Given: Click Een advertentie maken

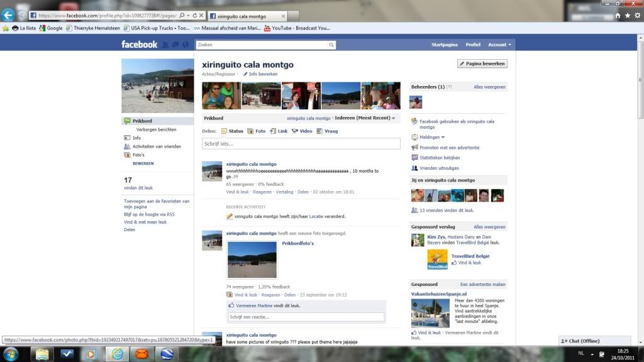Looking at the screenshot, I should tap(482, 285).
